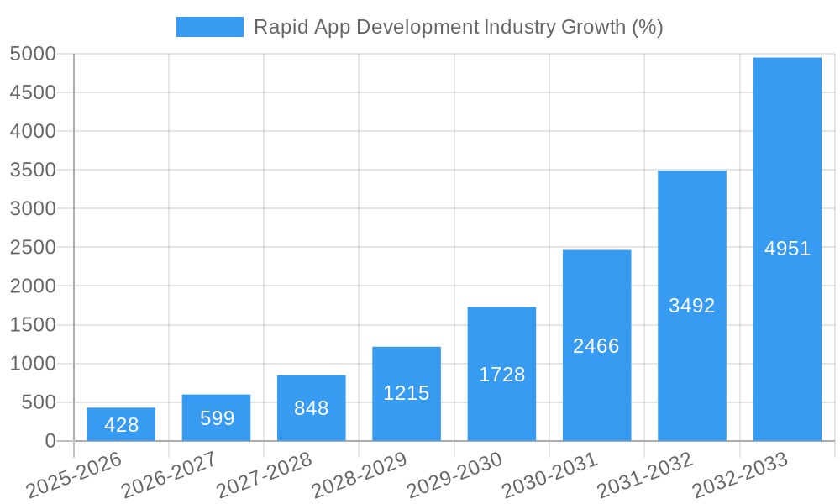Screen dimensions: 840x504
Task: Click the 2000 y-axis tick label
Action: click(33, 286)
